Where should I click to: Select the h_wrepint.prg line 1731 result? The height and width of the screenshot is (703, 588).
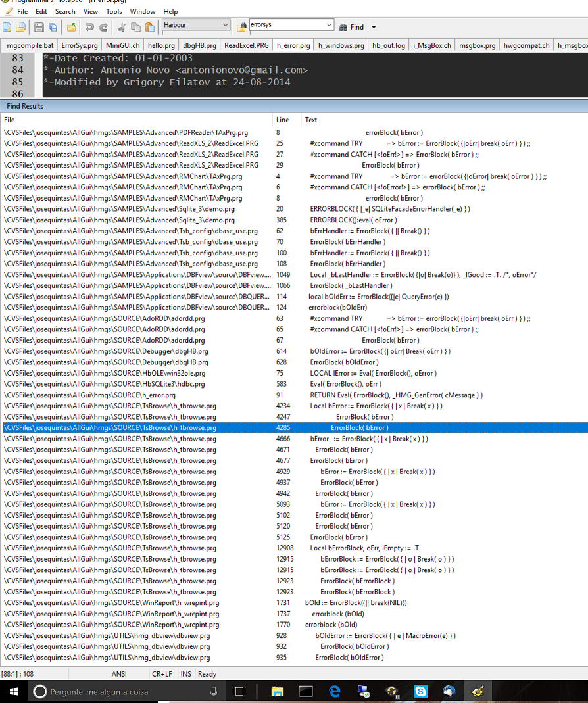click(294, 602)
